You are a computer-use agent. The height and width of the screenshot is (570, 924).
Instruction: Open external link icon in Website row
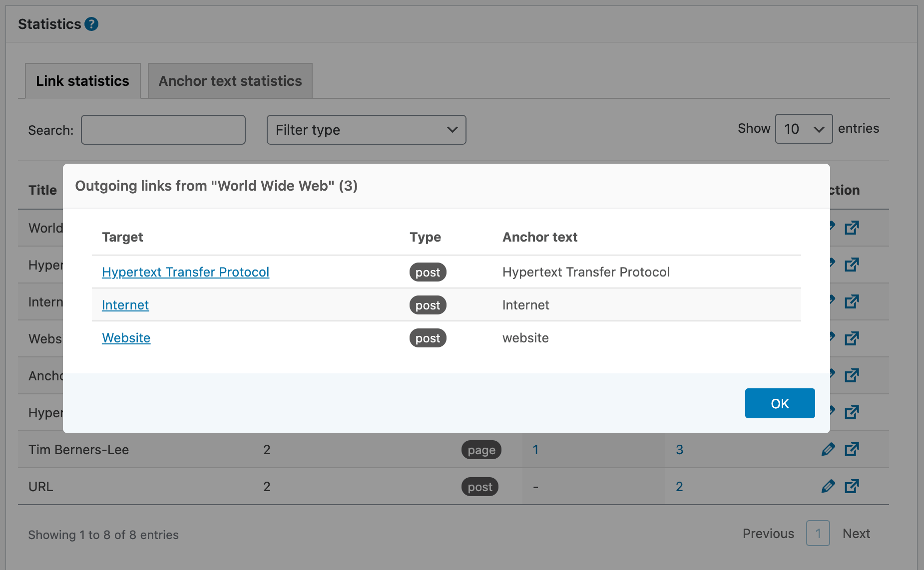click(852, 338)
